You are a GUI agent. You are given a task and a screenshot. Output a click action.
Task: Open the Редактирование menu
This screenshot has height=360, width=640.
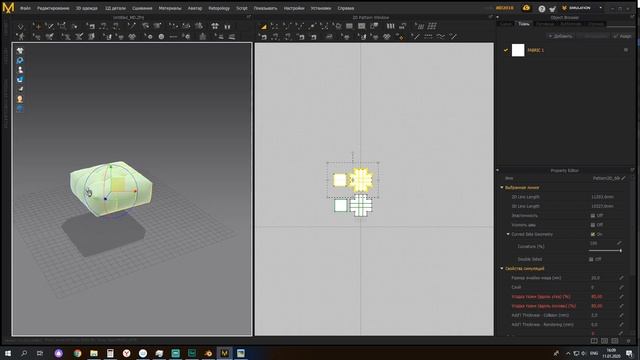(x=53, y=8)
